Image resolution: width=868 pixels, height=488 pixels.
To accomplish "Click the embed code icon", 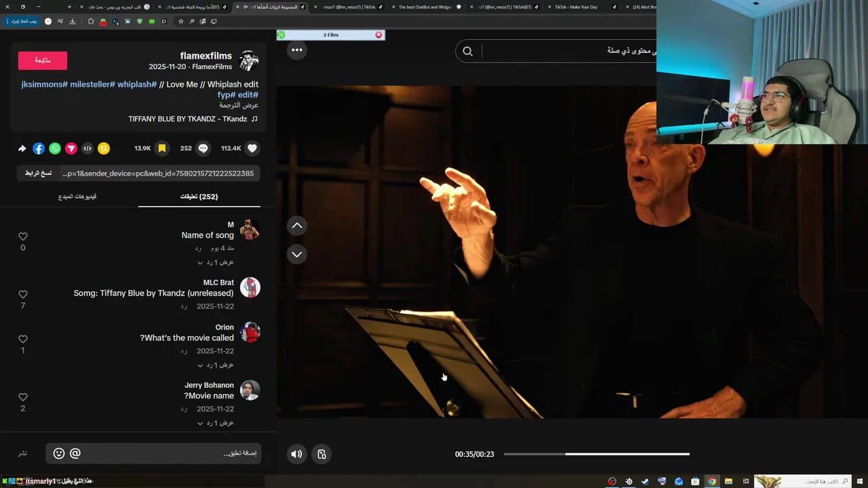I will click(87, 148).
